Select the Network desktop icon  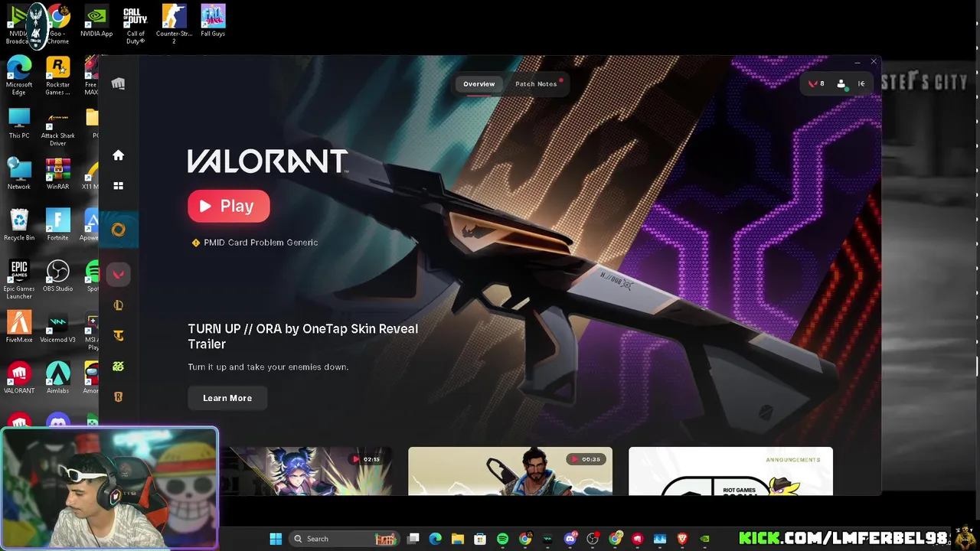tap(19, 174)
